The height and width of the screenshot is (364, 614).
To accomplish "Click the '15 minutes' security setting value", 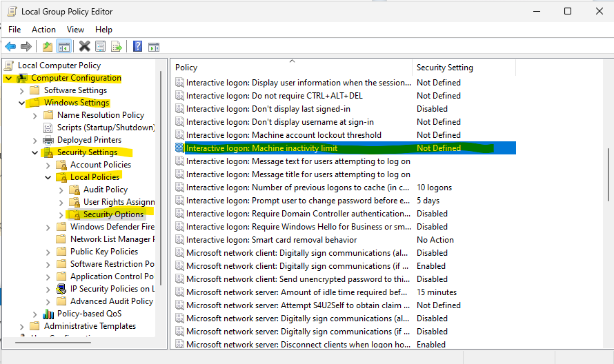I will point(437,292).
